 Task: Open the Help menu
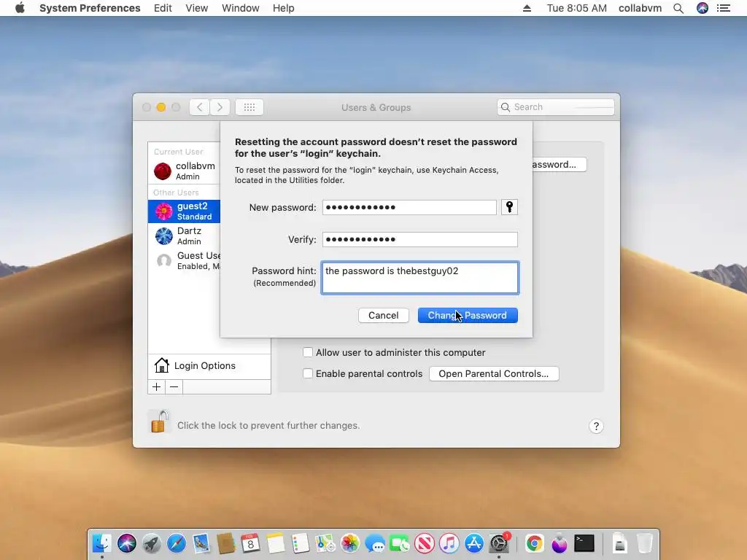coord(284,8)
